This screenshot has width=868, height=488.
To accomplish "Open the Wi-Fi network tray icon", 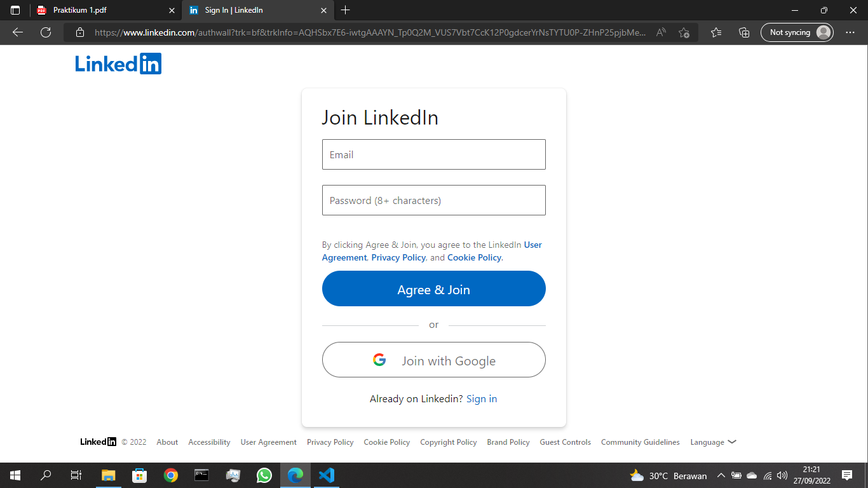I will point(768,475).
